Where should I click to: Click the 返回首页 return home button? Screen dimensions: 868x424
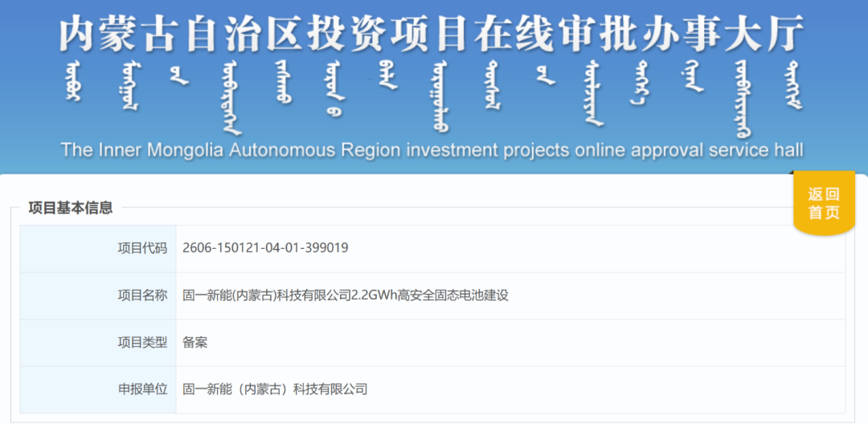825,203
